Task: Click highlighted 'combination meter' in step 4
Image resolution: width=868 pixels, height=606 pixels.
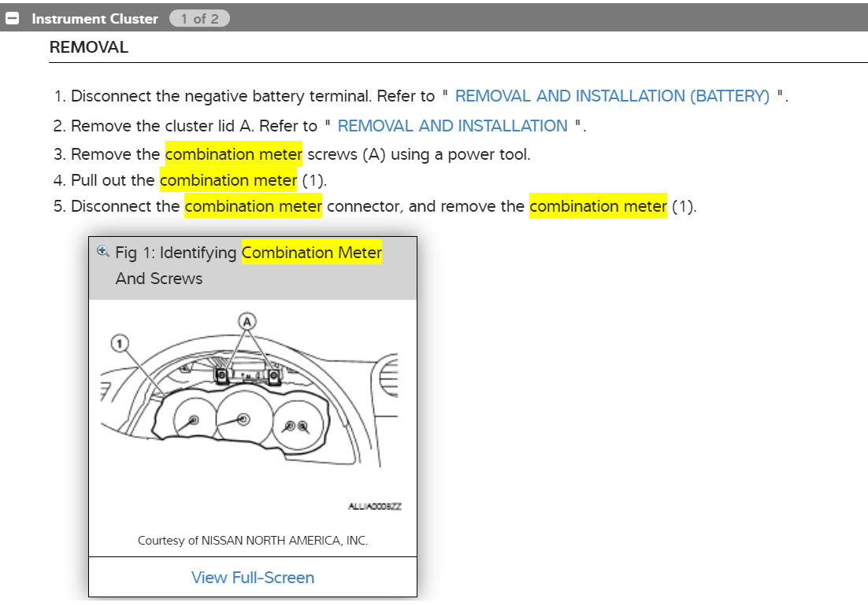Action: pyautogui.click(x=228, y=180)
